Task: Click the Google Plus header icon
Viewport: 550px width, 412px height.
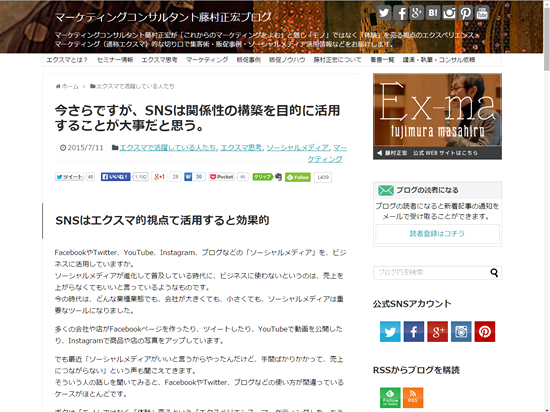Action: [417, 13]
